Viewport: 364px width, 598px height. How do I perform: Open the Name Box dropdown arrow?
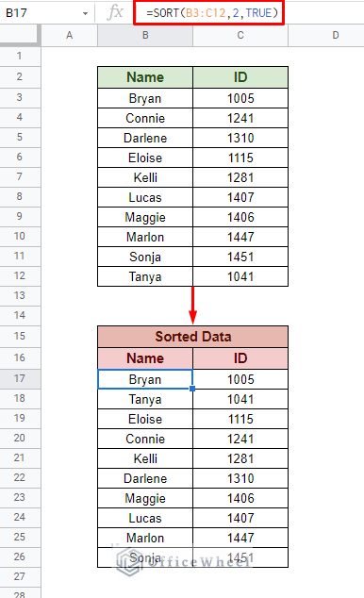click(x=85, y=14)
